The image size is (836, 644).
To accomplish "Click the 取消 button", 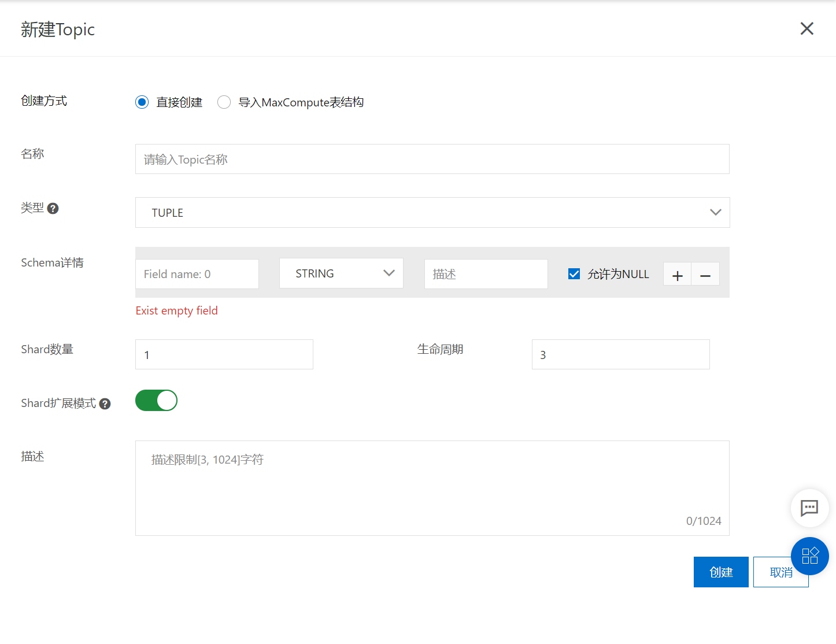I will pos(780,572).
